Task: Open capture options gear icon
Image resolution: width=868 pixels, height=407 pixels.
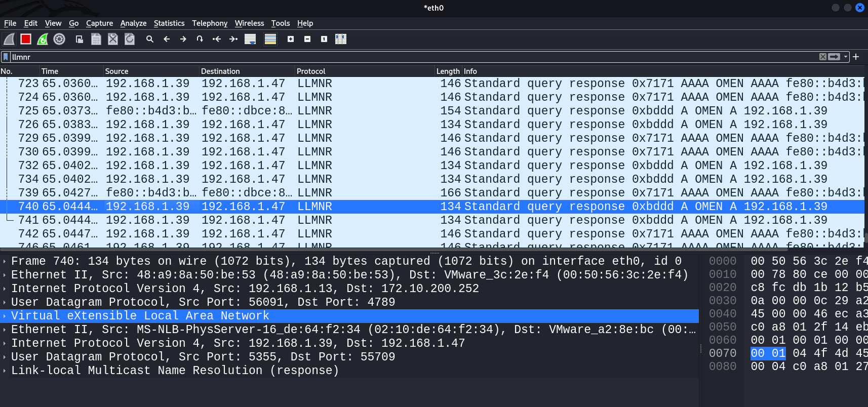Action: pyautogui.click(x=59, y=39)
